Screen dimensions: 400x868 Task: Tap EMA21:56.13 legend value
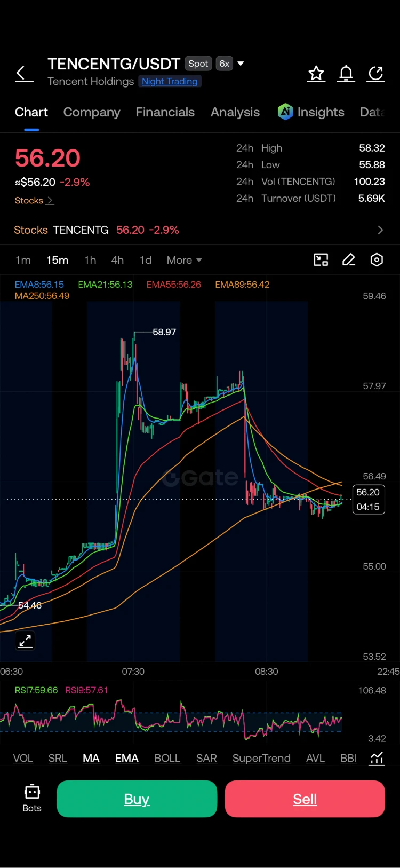[105, 285]
